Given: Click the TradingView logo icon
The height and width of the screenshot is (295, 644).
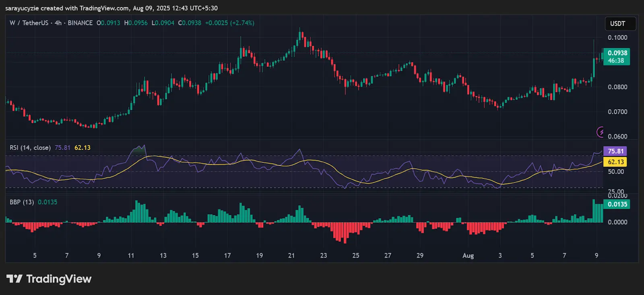Looking at the screenshot, I should (x=14, y=279).
